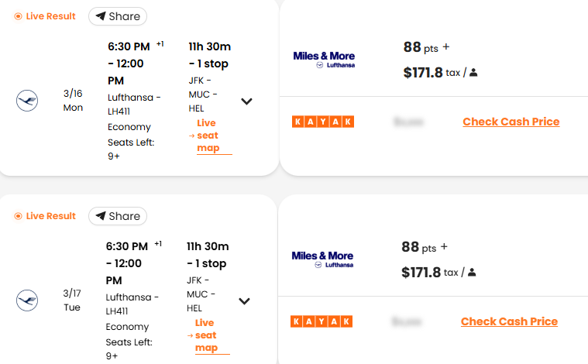Share the 3/17 Tuesday flight result
The width and height of the screenshot is (588, 364).
tap(118, 216)
